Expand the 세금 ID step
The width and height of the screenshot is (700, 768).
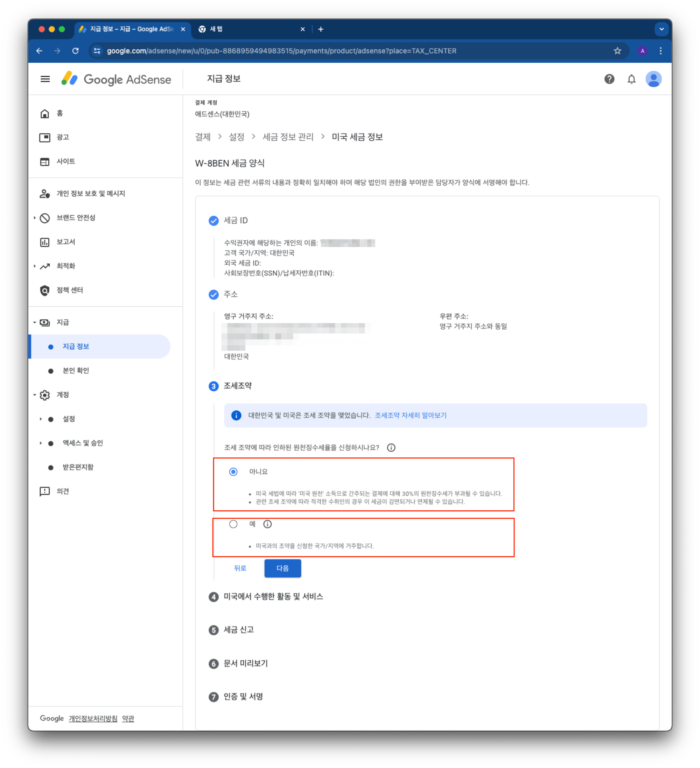[228, 220]
